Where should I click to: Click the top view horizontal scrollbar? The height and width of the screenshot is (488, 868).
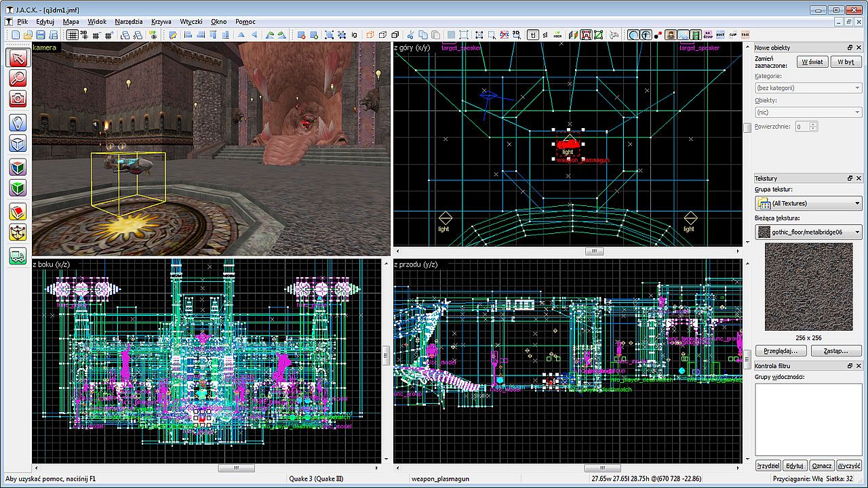coord(593,251)
